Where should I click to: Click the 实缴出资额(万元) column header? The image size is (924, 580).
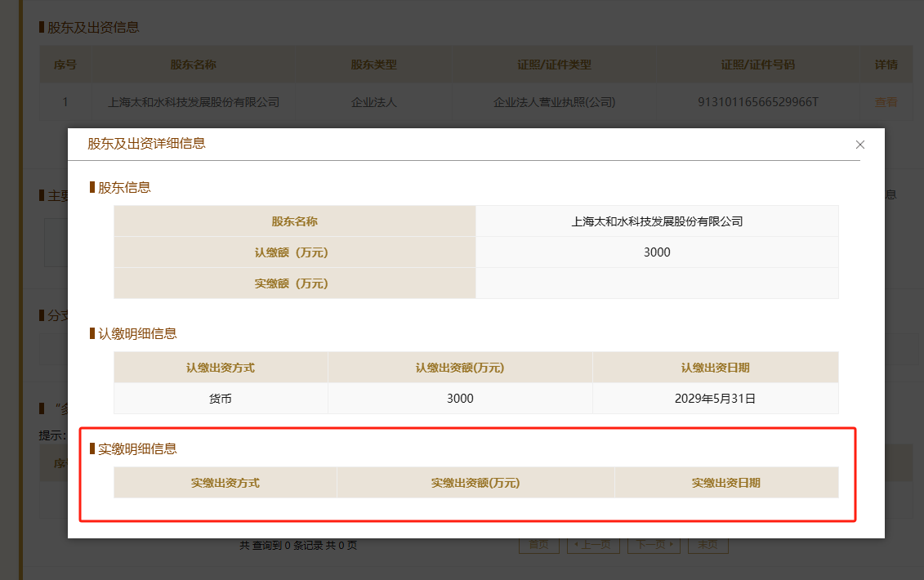[475, 483]
